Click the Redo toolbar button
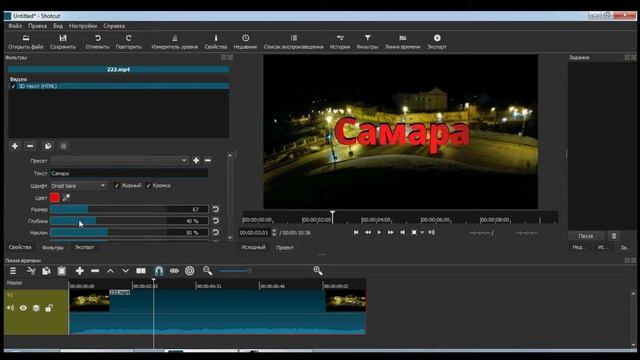Image resolution: width=640 pixels, height=360 pixels. [129, 42]
